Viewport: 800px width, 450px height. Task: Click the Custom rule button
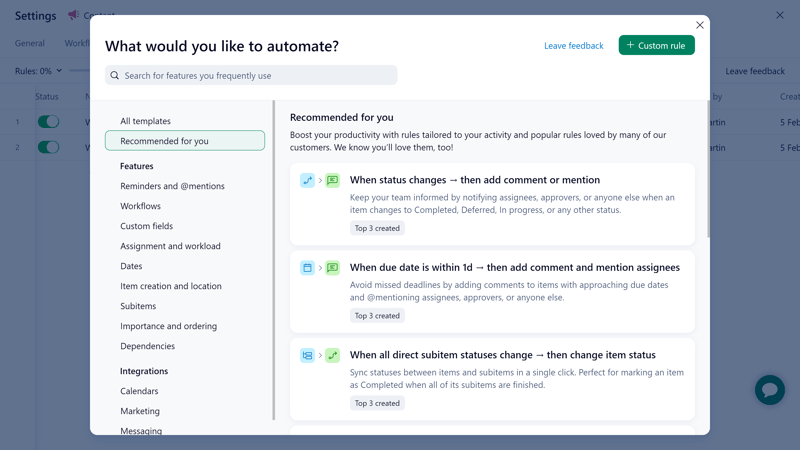click(x=656, y=45)
